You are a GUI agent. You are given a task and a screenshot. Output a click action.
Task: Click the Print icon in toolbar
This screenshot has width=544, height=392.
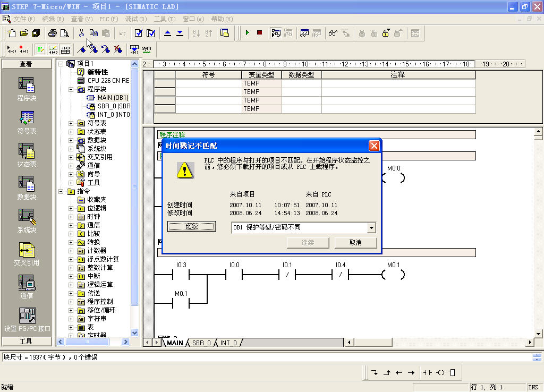[x=53, y=33]
